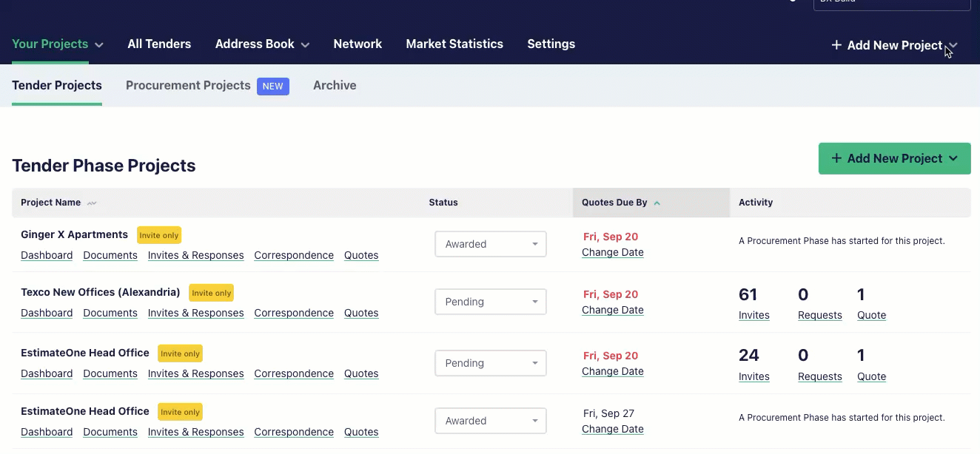Viewport: 980px width, 454px height.
Task: Go to All Tenders
Action: tap(159, 44)
